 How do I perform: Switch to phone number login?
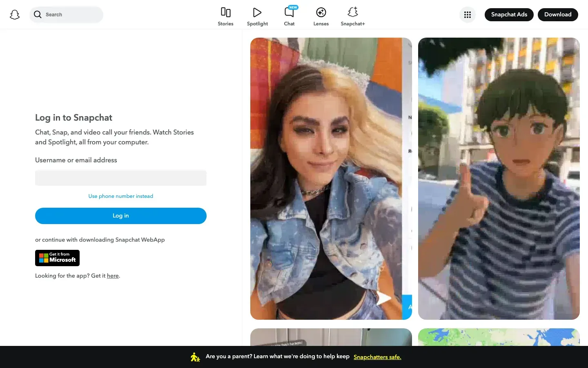[x=120, y=196]
